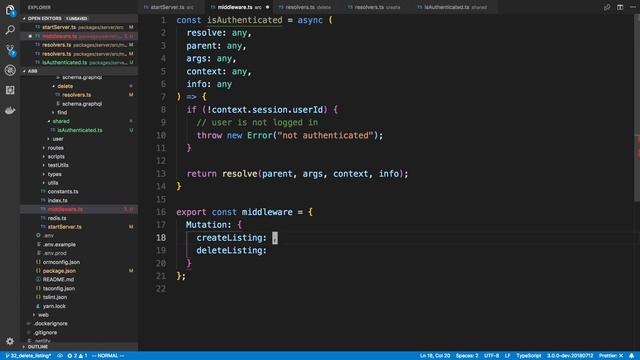Click TS file icon of redis.ts
The width and height of the screenshot is (640, 360).
43,218
